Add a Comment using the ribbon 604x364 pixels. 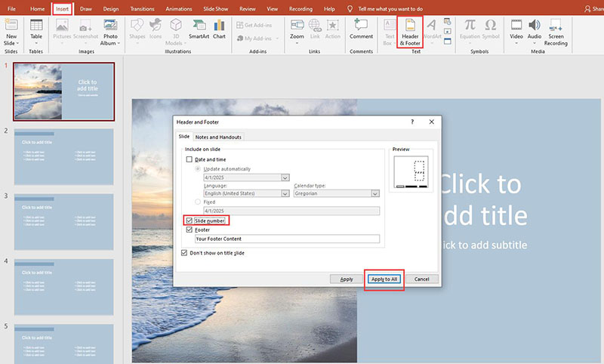click(x=361, y=30)
